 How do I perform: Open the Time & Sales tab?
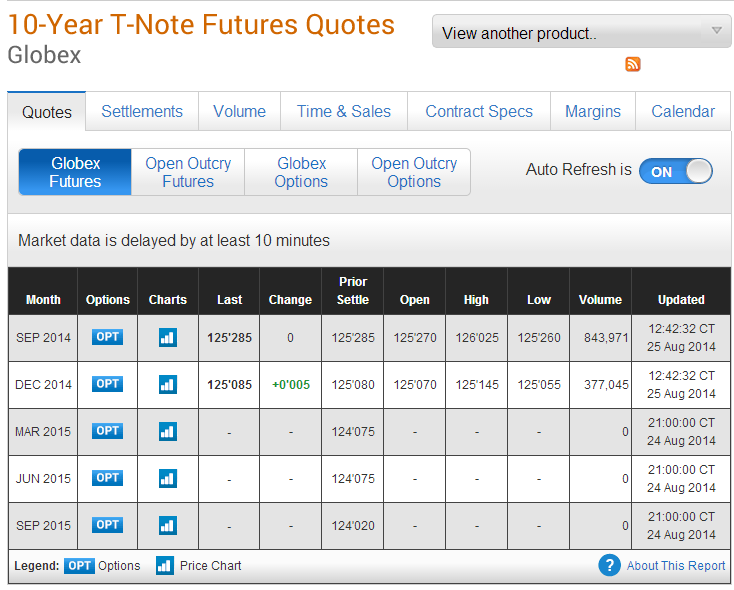point(344,111)
